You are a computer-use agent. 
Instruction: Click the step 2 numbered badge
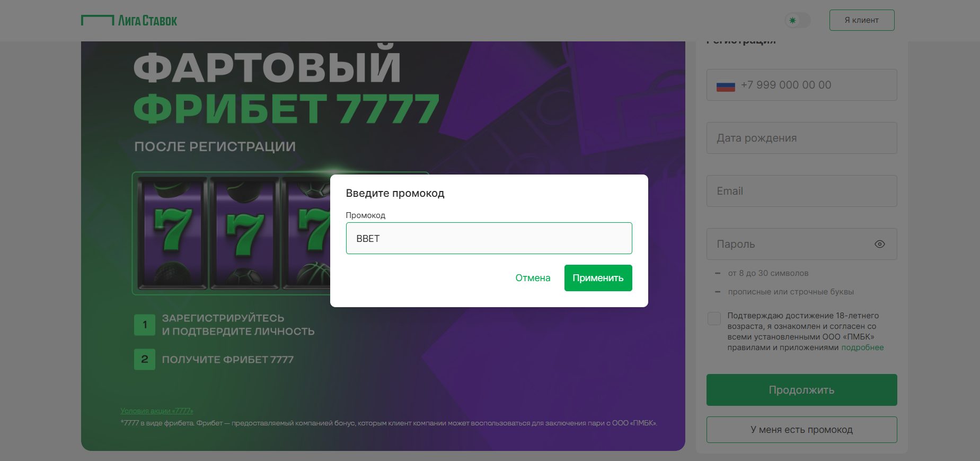(x=144, y=359)
